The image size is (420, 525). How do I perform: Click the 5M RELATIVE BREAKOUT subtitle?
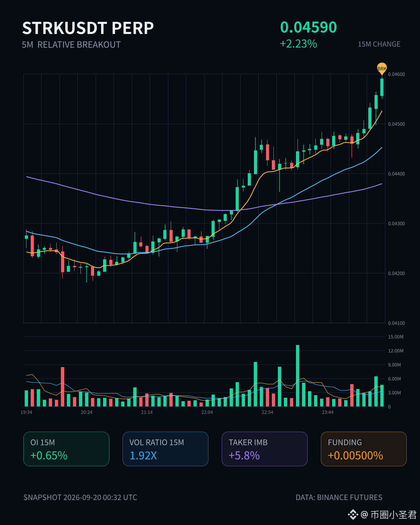tap(71, 45)
